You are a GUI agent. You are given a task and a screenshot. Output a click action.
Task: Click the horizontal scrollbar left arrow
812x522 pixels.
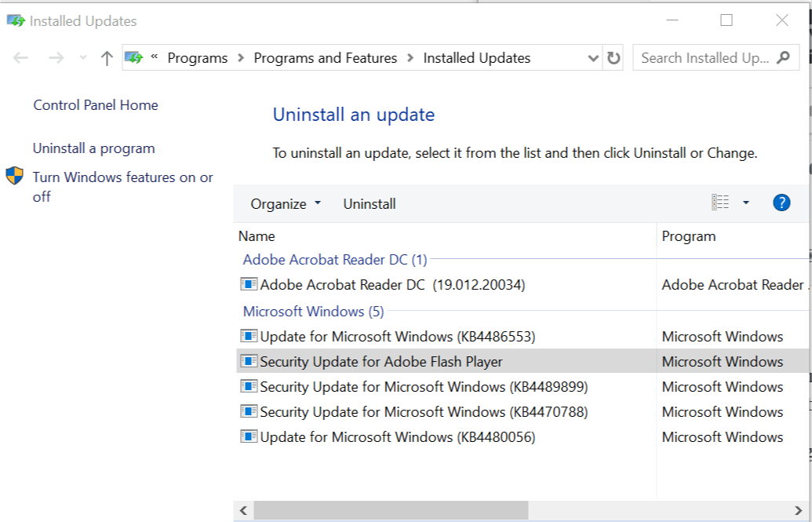click(x=243, y=510)
